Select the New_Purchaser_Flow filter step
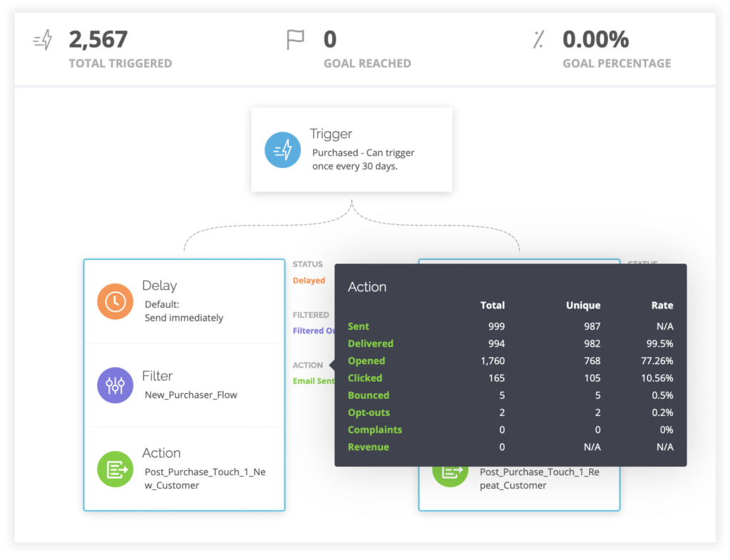This screenshot has width=730, height=560. (190, 394)
